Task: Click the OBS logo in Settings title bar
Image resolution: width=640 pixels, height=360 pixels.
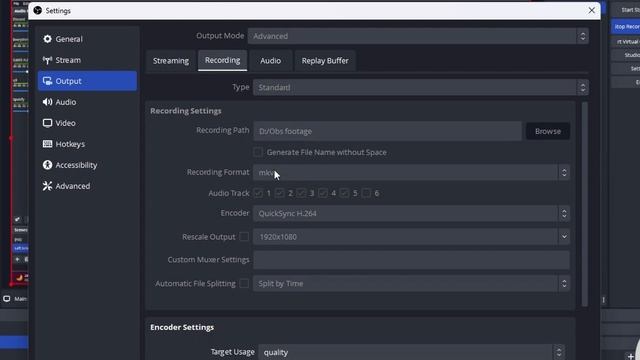Action: pyautogui.click(x=38, y=11)
